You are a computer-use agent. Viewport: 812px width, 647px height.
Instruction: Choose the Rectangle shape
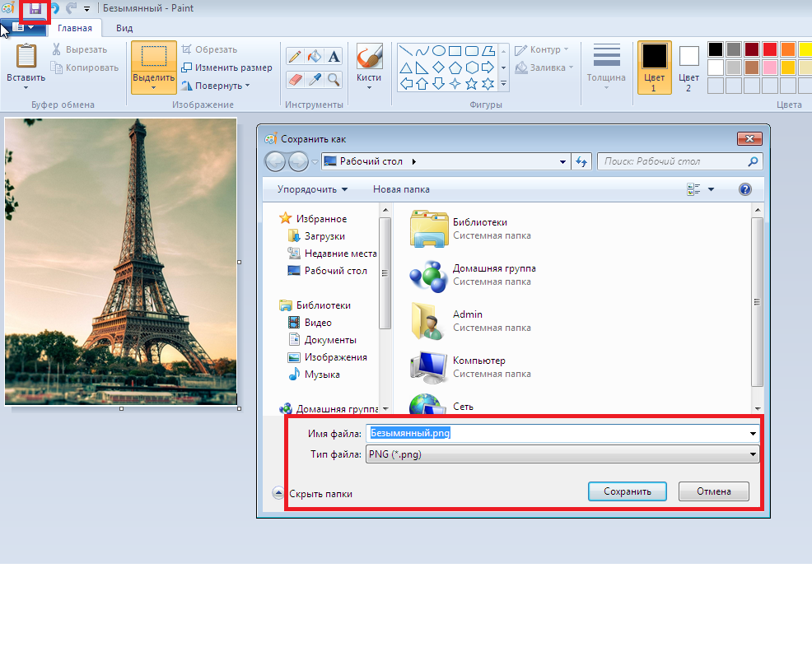point(455,51)
